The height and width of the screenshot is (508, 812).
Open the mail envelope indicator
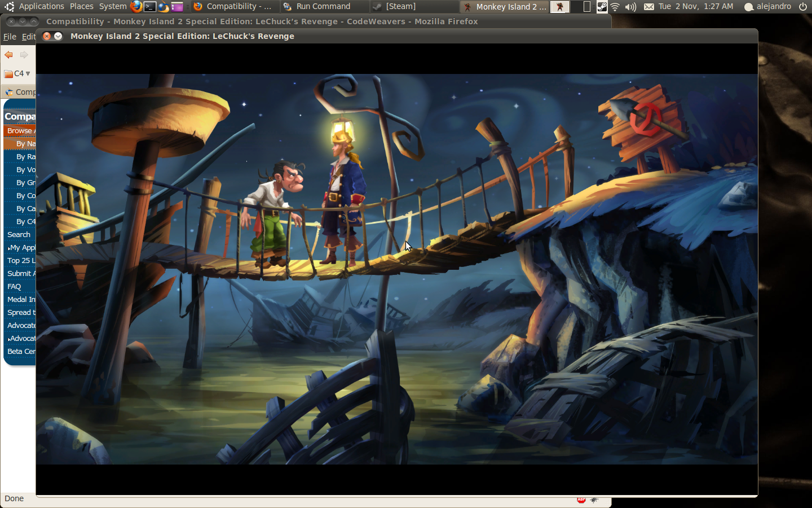pyautogui.click(x=649, y=7)
